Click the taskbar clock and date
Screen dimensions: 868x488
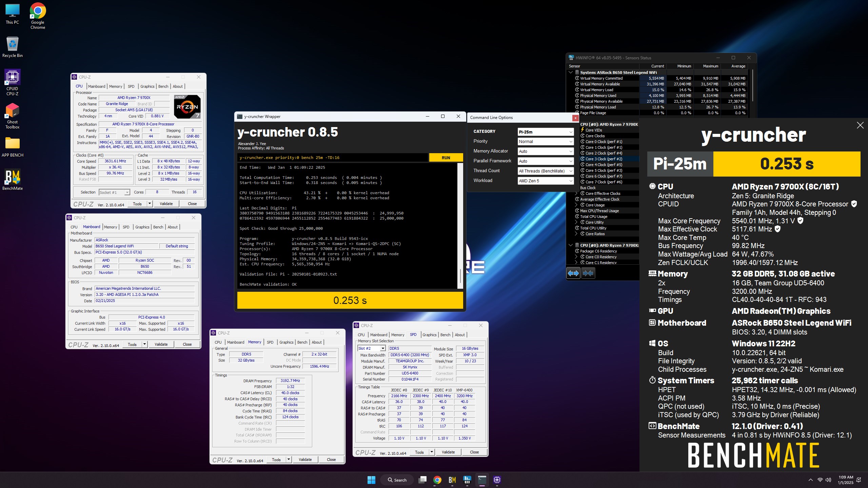(845, 480)
